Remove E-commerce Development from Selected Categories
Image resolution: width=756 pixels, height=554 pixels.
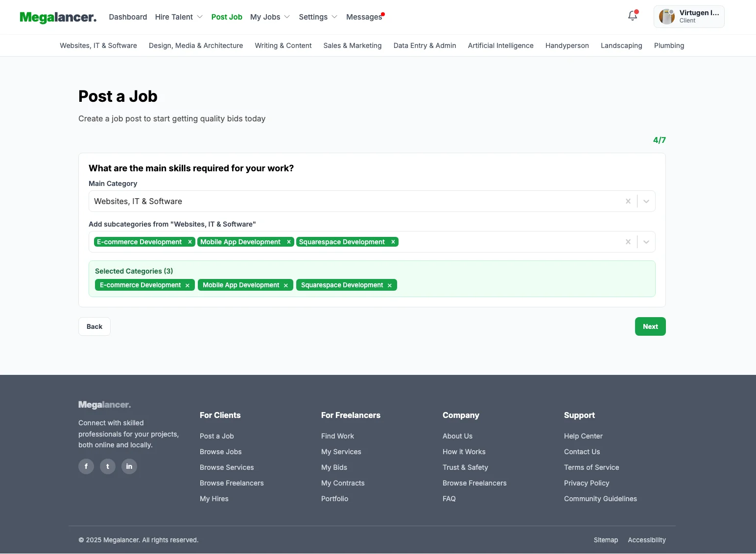click(x=188, y=285)
